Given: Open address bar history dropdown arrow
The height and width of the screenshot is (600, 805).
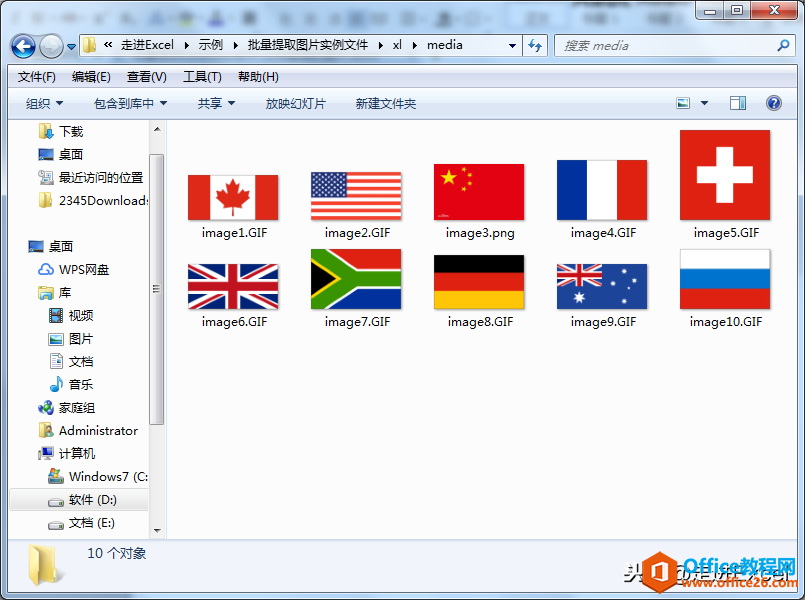Looking at the screenshot, I should tap(512, 46).
